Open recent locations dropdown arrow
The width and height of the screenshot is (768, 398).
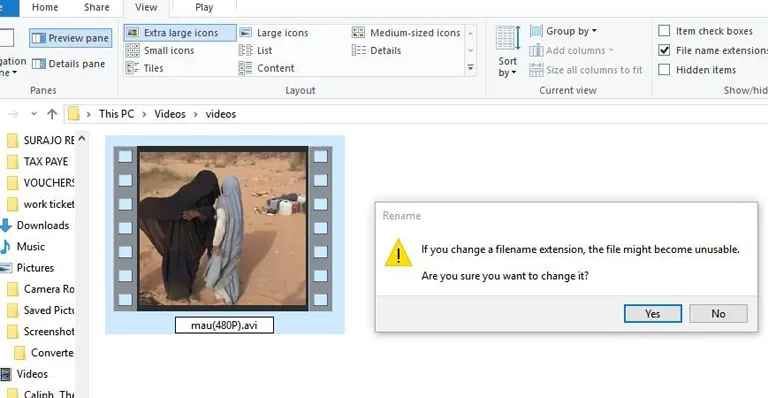pyautogui.click(x=33, y=114)
